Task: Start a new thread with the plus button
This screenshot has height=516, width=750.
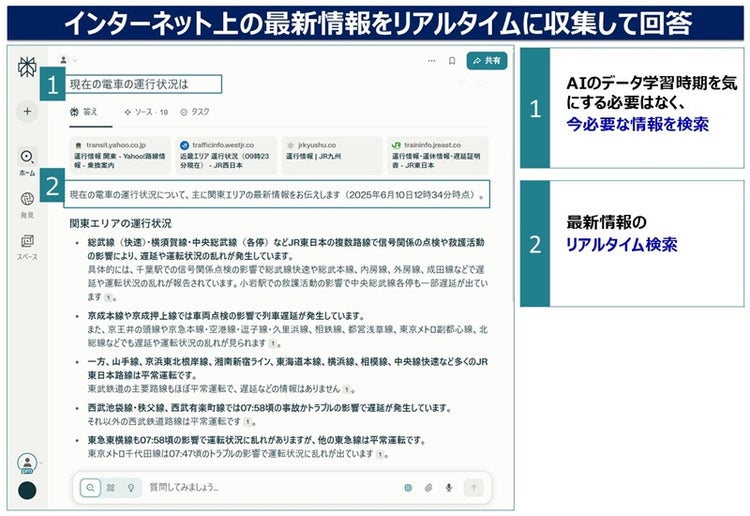Action: tap(27, 111)
